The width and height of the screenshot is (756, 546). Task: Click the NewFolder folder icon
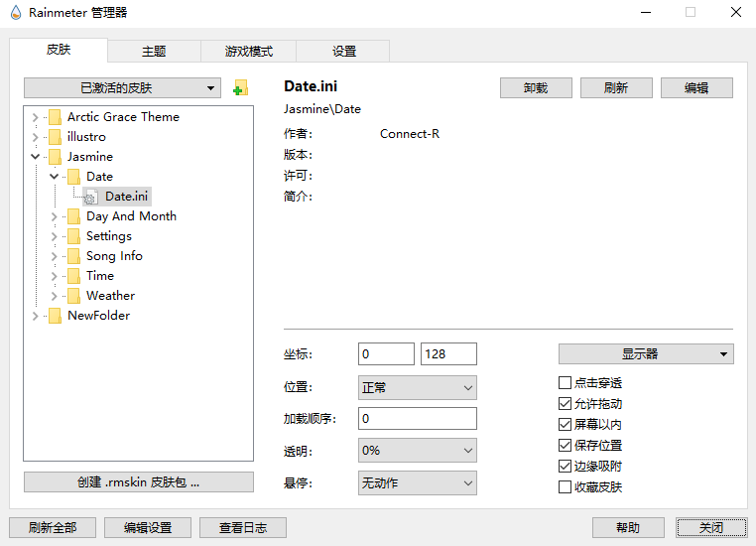tap(55, 316)
